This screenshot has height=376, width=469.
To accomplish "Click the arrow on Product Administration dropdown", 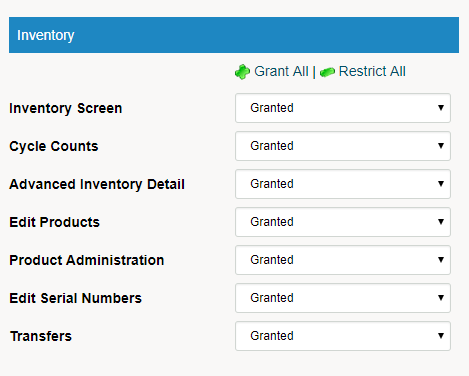I will [441, 260].
